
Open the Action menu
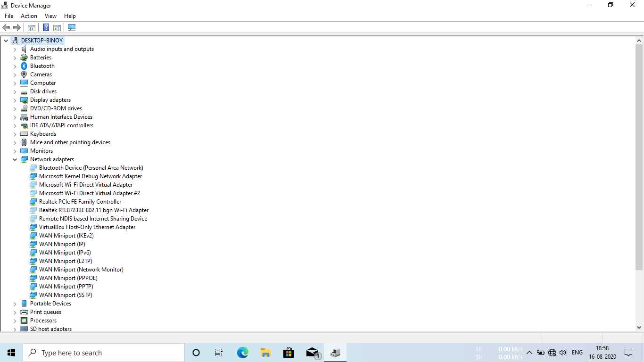click(29, 16)
